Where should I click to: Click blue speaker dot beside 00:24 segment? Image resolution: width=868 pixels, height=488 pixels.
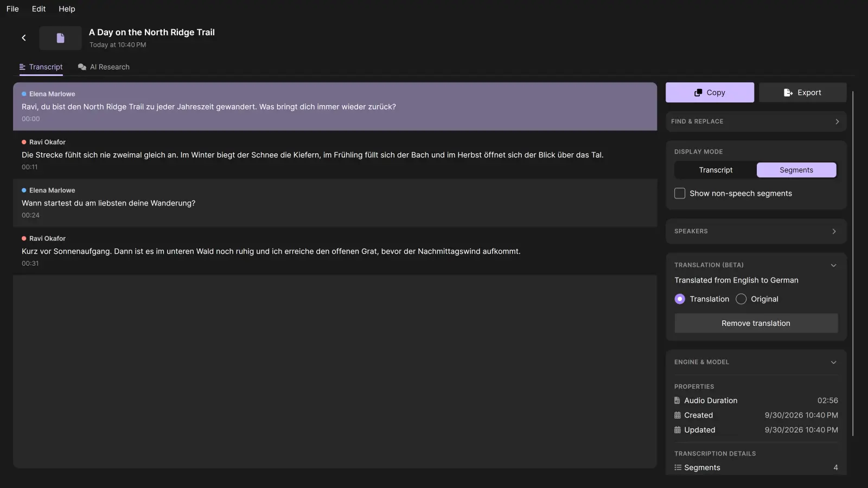24,190
